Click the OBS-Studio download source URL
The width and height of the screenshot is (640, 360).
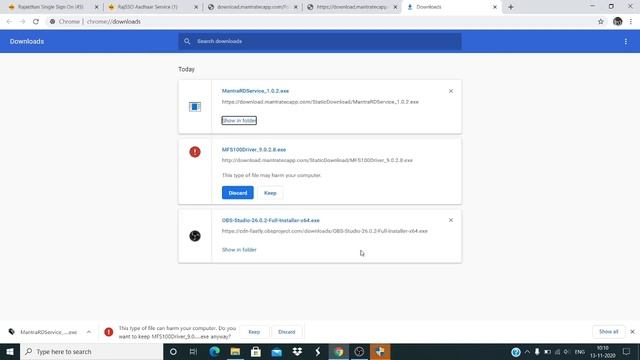324,231
